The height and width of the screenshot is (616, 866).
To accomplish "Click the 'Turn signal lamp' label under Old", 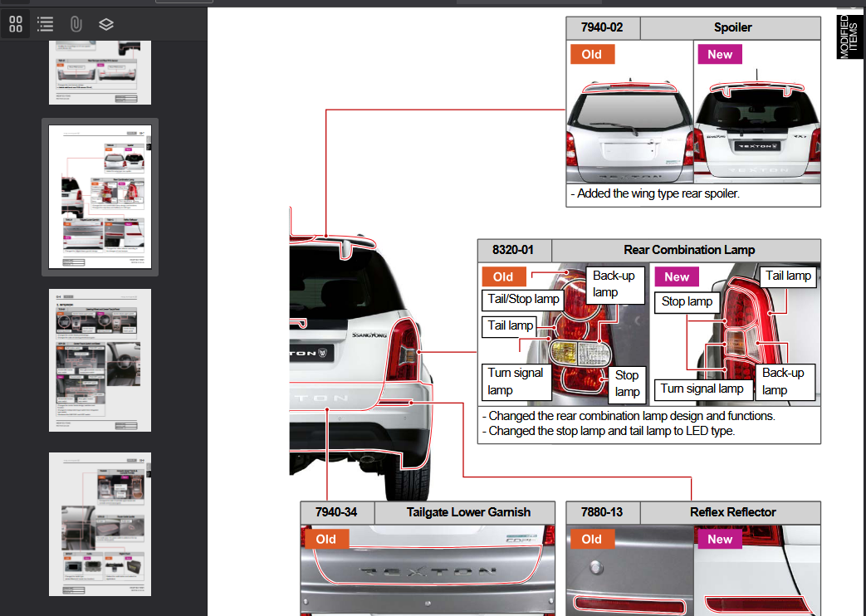I will coord(516,381).
